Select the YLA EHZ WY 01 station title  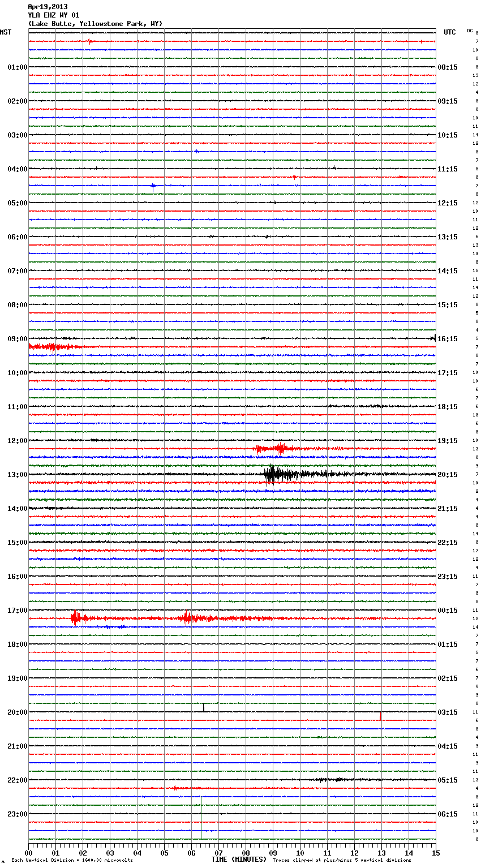pos(53,15)
